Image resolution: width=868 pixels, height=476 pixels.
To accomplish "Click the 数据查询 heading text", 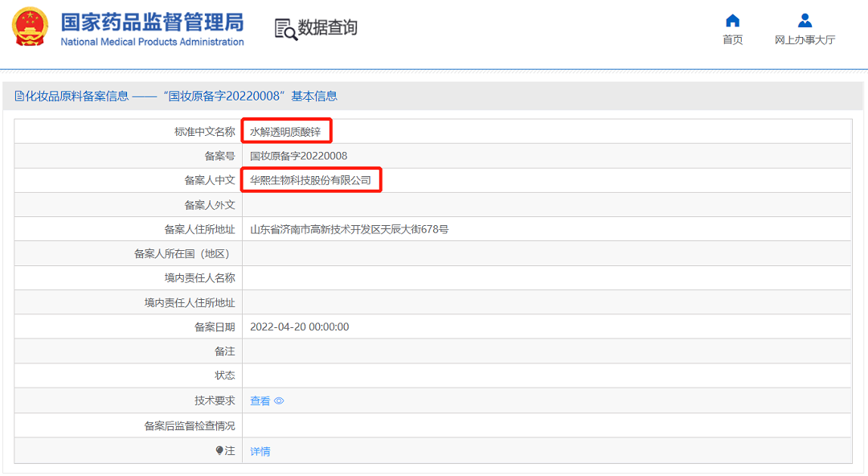I will pyautogui.click(x=328, y=27).
